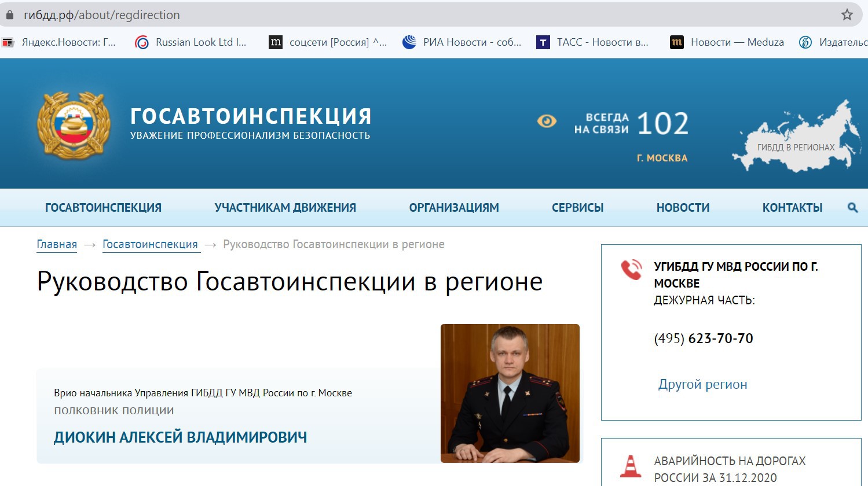Open the УЧАСТНИКАМ ДВИЖЕНИЯ menu
This screenshot has height=486, width=868.
pos(285,208)
